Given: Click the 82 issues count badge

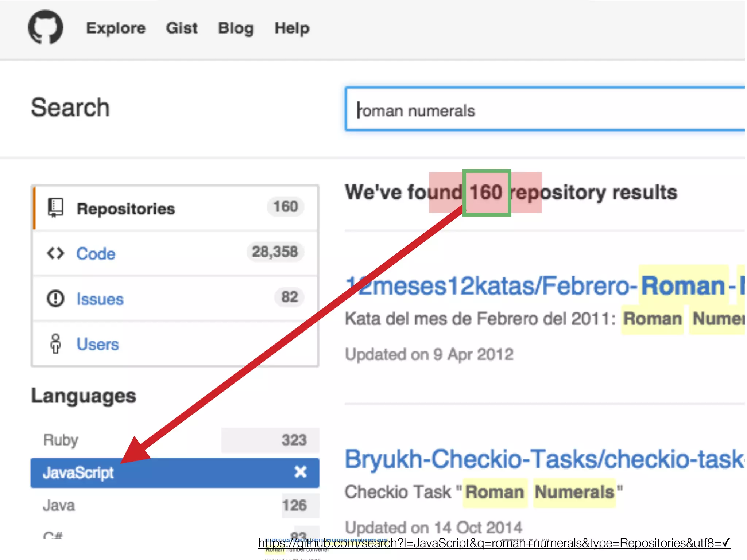Looking at the screenshot, I should (x=290, y=297).
